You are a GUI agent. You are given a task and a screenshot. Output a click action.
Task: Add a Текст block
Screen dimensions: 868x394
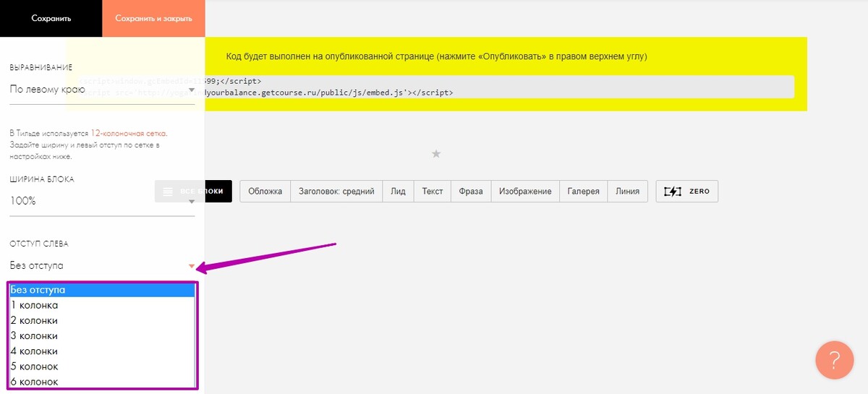coord(433,192)
